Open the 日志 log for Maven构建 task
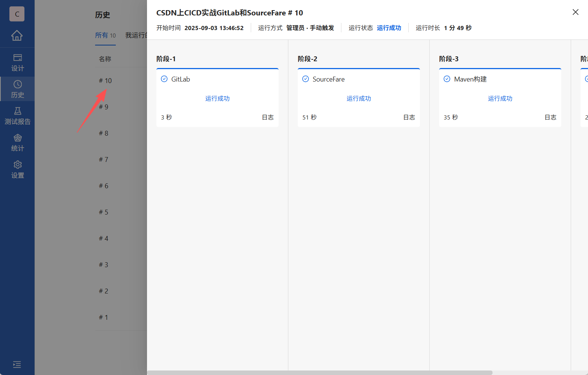 pos(550,117)
